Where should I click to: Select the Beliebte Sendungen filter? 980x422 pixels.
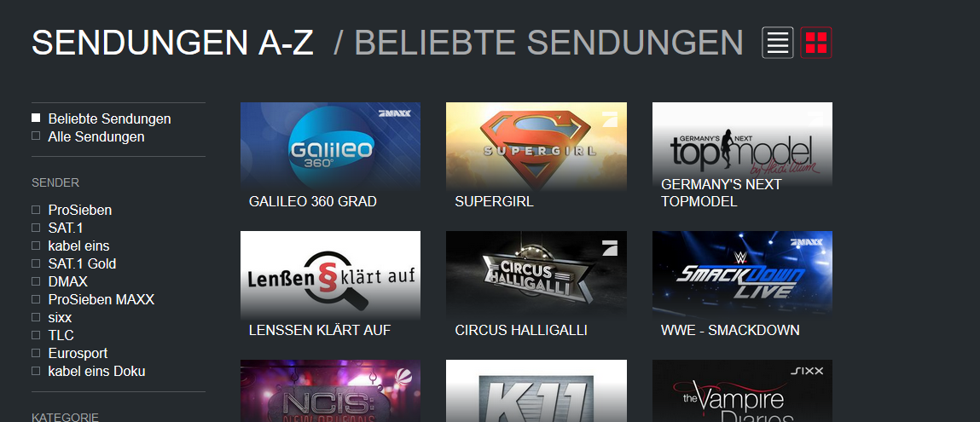[x=101, y=119]
